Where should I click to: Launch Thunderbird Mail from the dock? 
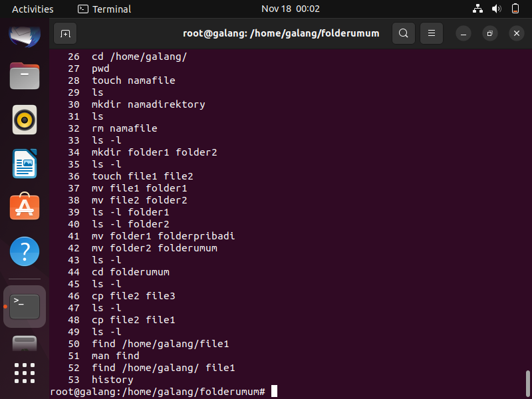pos(25,36)
